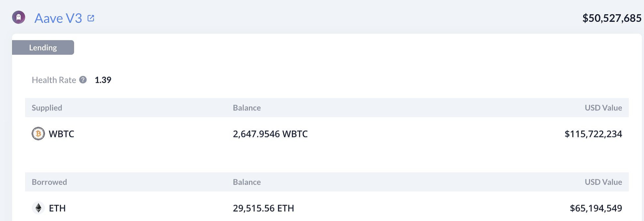This screenshot has height=221, width=644.
Task: Click the 29,515.56 ETH borrowed balance
Action: (263, 208)
